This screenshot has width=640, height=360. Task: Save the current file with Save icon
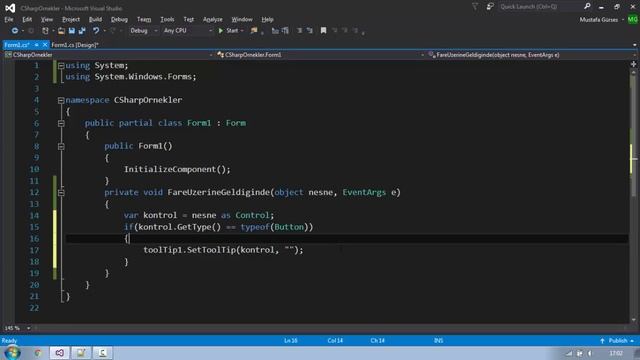(x=72, y=31)
